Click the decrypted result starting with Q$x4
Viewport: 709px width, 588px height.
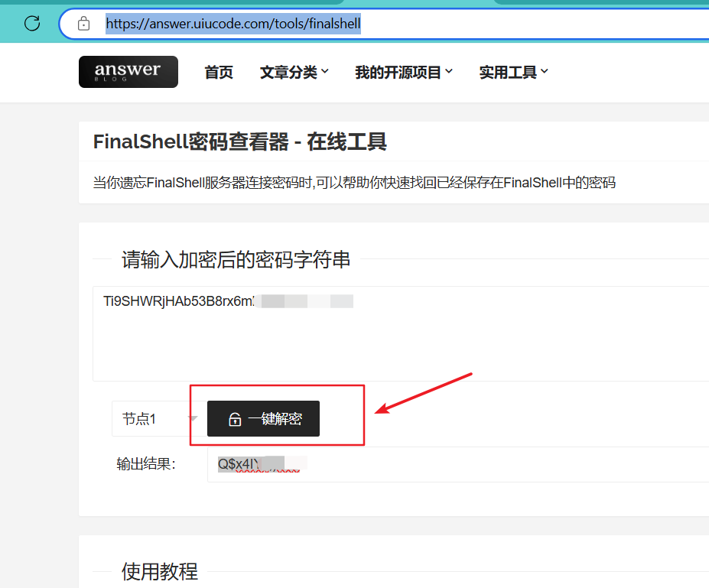pos(241,464)
